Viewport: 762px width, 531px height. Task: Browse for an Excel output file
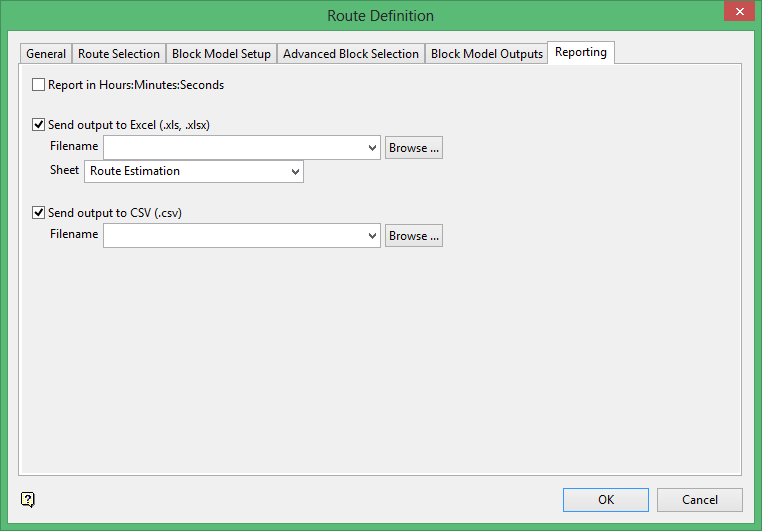tap(414, 148)
